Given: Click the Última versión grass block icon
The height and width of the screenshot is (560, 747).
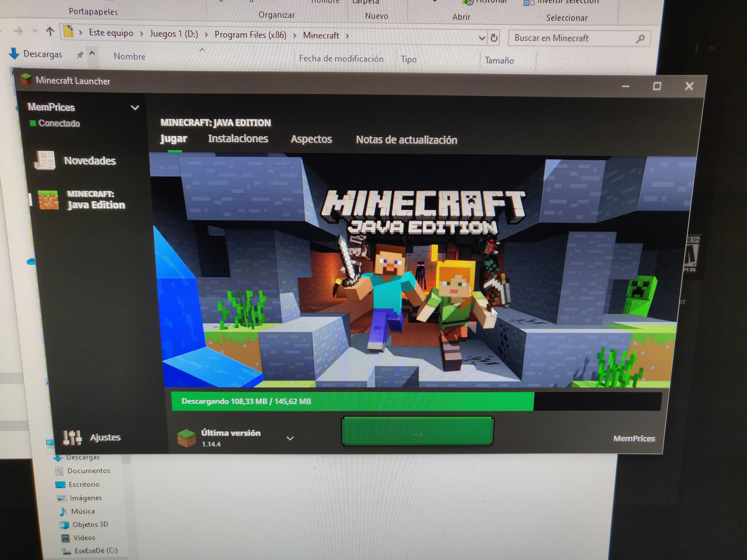Looking at the screenshot, I should [186, 438].
